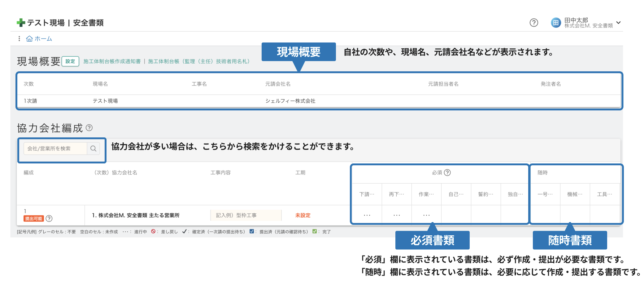
Task: Open the three-dot vertical menu beside ホーム
Action: pos(19,38)
